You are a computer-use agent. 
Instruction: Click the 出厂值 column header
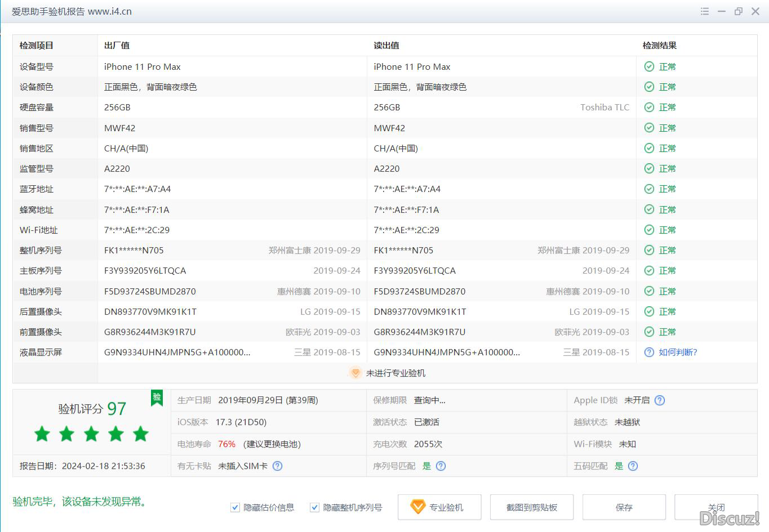click(x=117, y=46)
